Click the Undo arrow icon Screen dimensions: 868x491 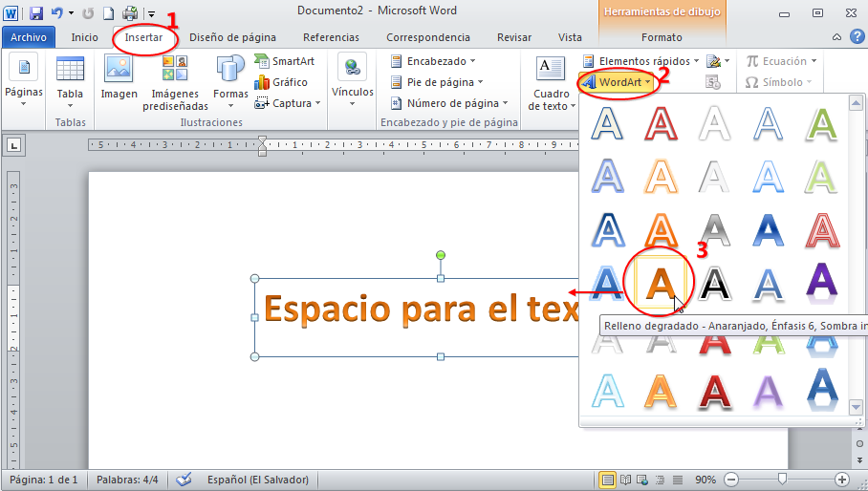point(56,12)
